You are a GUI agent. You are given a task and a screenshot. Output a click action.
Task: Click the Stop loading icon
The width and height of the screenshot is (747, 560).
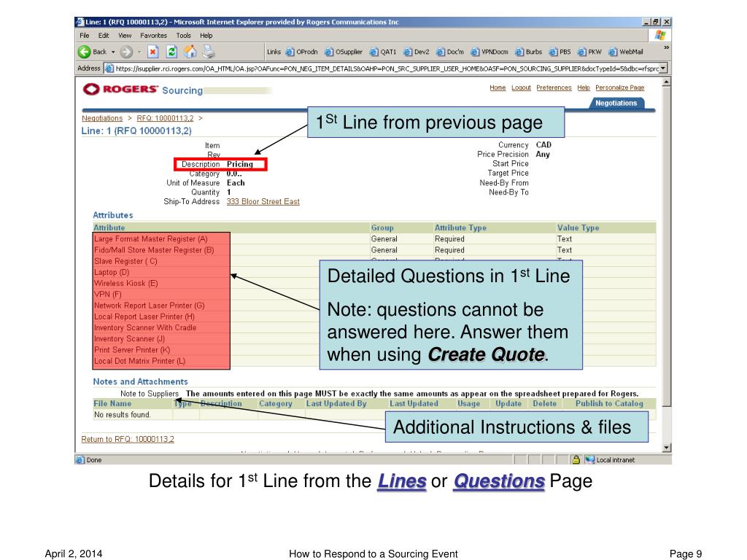tap(153, 52)
